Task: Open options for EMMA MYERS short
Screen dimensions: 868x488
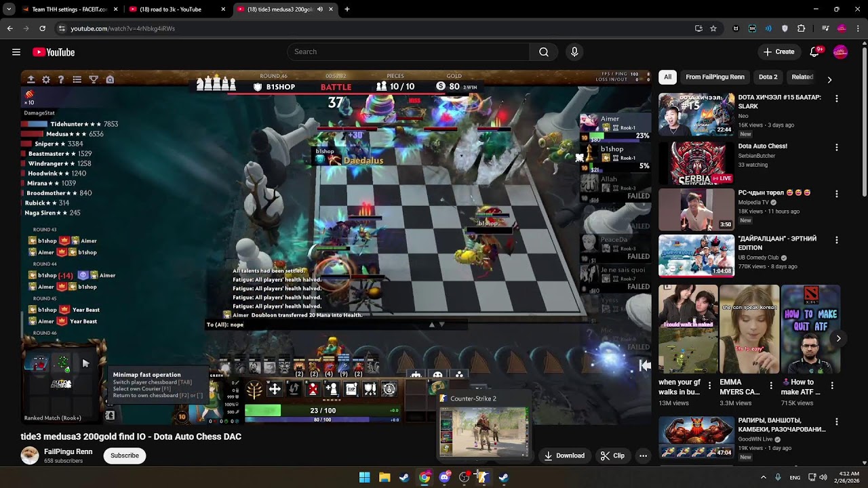Action: coord(771,385)
